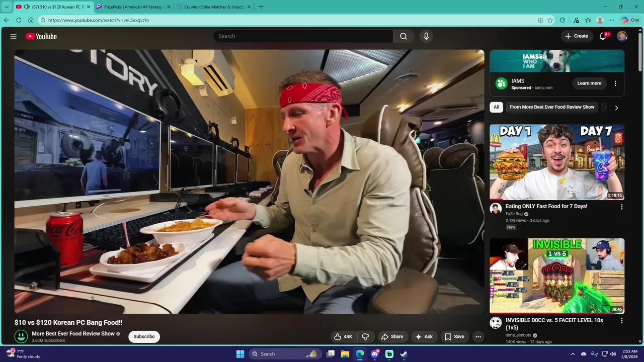Open Windows Start menu

pos(240,354)
